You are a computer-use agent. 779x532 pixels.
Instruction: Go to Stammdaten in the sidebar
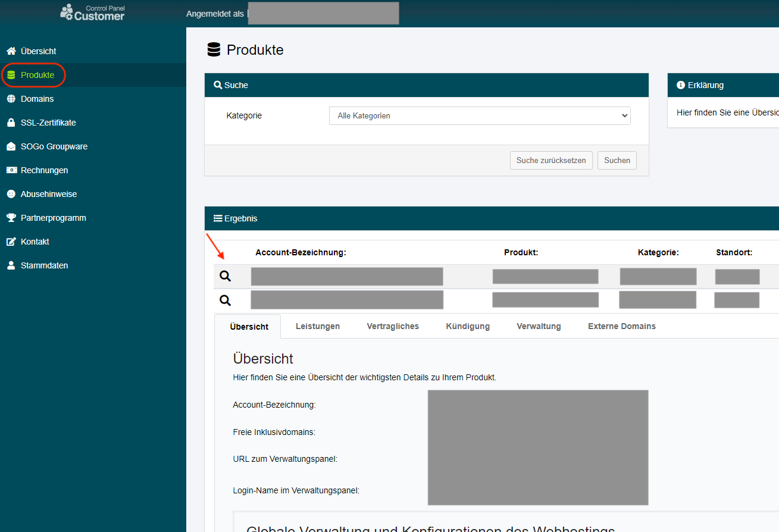click(44, 265)
